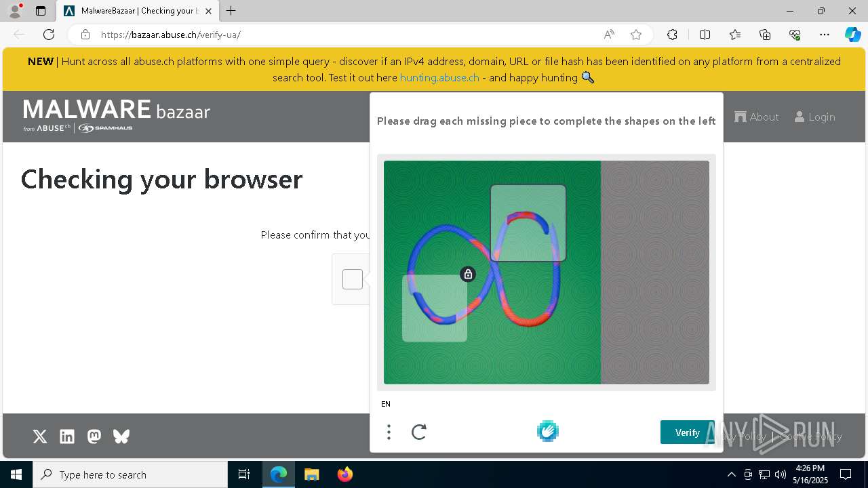868x488 pixels.
Task: Open the volume speaker tray icon
Action: (x=781, y=474)
